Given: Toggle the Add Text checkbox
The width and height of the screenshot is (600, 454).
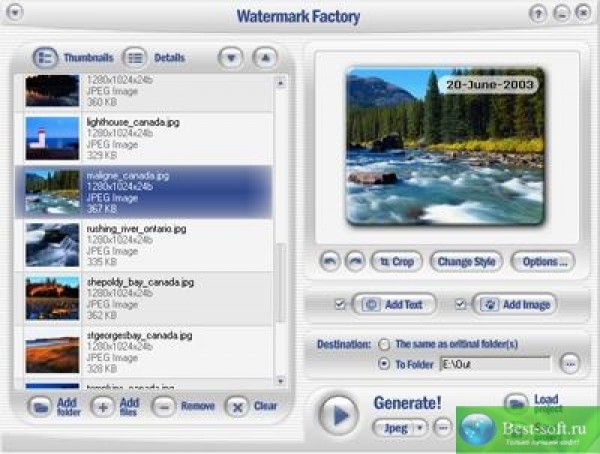Looking at the screenshot, I should point(340,304).
